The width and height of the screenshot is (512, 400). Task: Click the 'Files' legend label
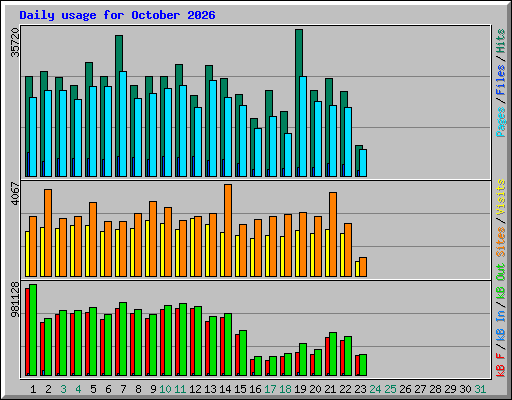pyautogui.click(x=500, y=80)
